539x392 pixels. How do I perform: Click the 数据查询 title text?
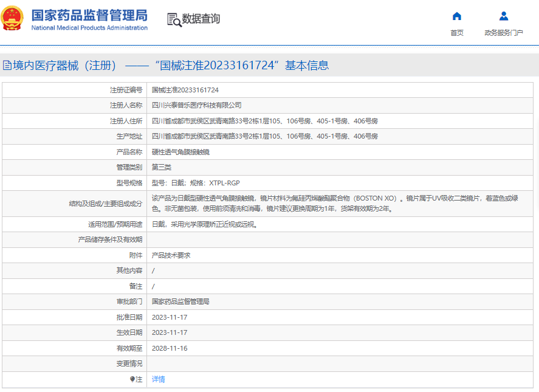[201, 19]
